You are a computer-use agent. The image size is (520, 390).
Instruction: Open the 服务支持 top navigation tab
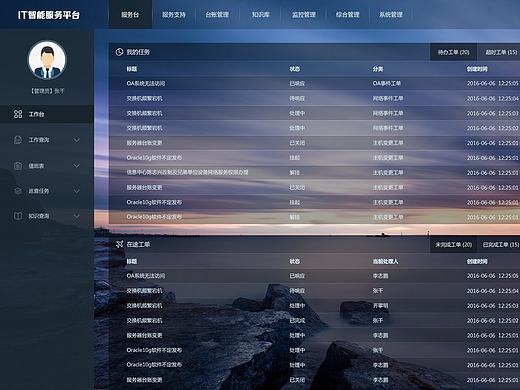point(174,15)
